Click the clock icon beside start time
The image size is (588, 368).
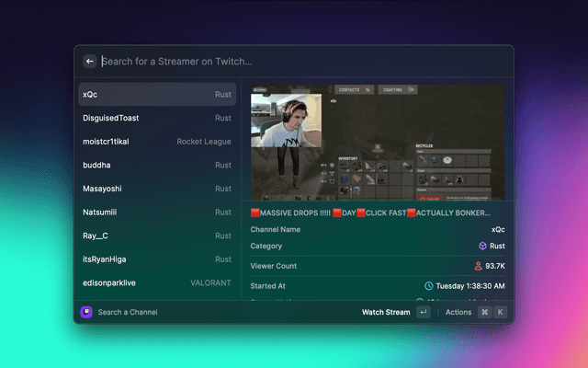click(x=428, y=286)
